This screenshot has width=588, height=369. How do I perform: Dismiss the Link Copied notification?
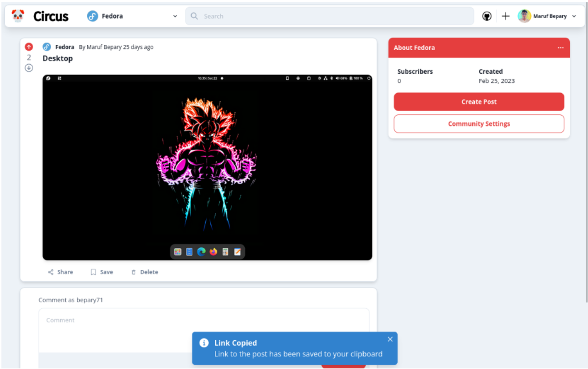click(x=390, y=339)
